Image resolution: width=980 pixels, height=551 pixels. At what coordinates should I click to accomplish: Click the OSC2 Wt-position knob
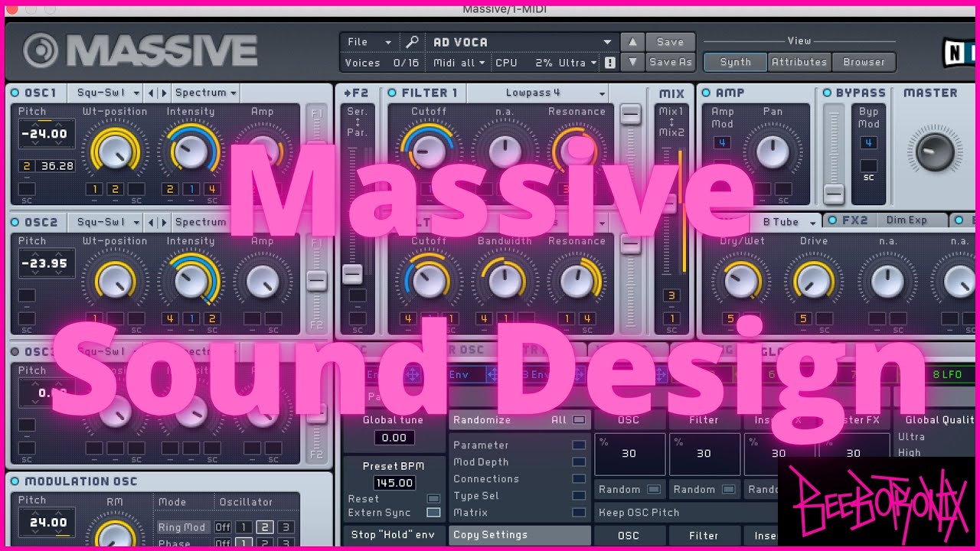(115, 281)
